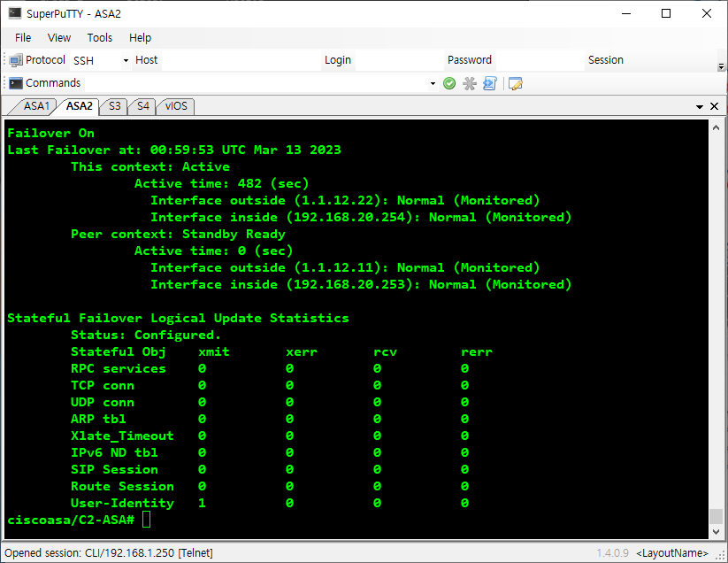This screenshot has width=728, height=563.
Task: Maximize the SuperPuTTY window
Action: [x=666, y=13]
